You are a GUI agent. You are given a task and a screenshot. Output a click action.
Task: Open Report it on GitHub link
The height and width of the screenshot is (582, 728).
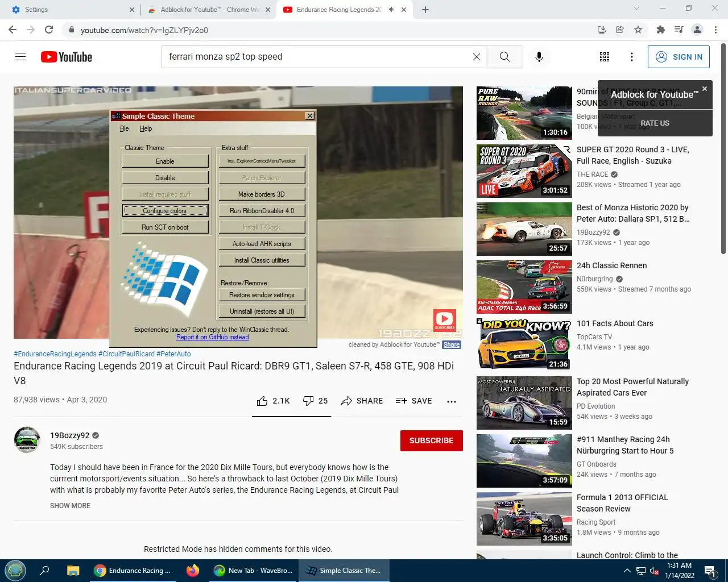(x=212, y=337)
